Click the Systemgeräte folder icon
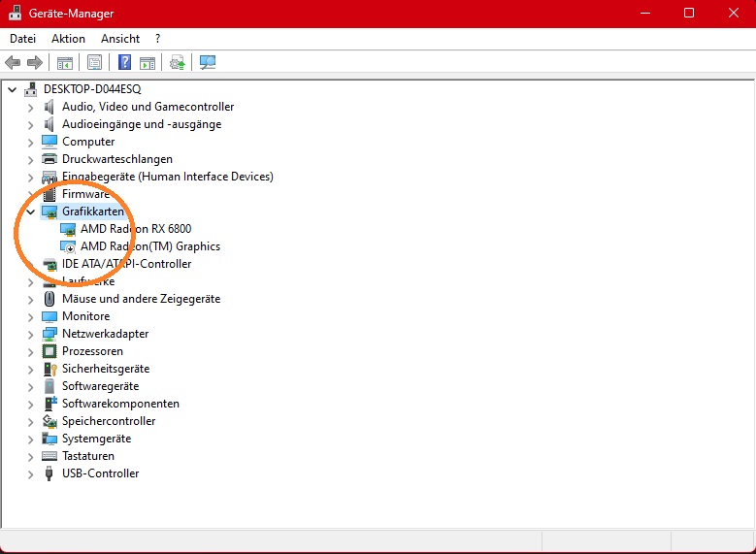The width and height of the screenshot is (756, 554). click(x=49, y=439)
